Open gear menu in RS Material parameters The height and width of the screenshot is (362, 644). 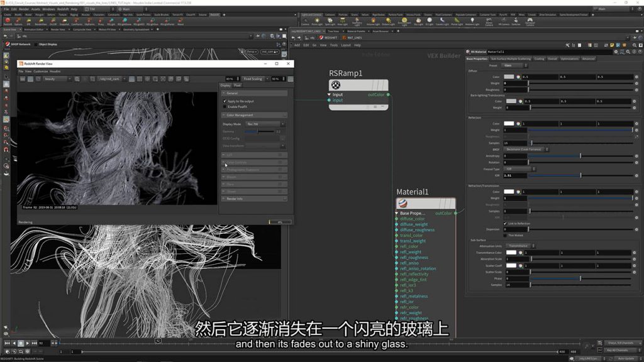(x=616, y=52)
